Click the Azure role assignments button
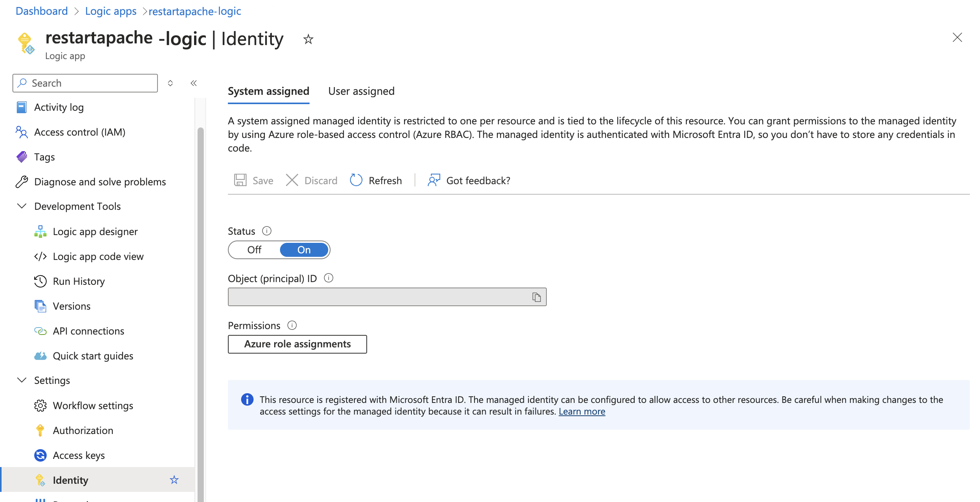 297,344
